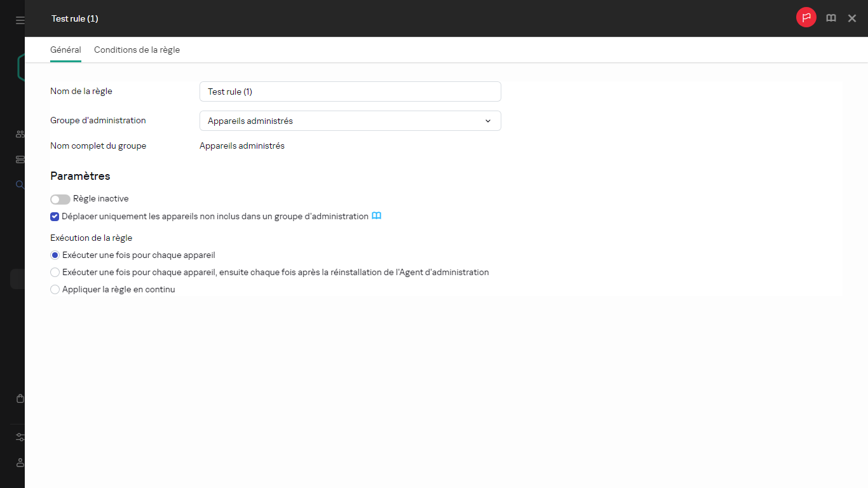The width and height of the screenshot is (868, 488).
Task: Click the magnifier search icon in sidebar
Action: (20, 185)
